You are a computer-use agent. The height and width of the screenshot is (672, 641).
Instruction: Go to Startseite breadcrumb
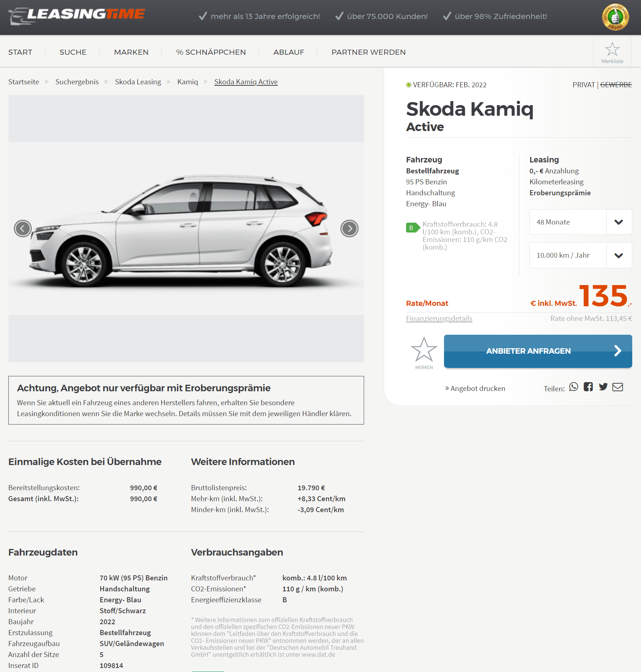point(24,82)
